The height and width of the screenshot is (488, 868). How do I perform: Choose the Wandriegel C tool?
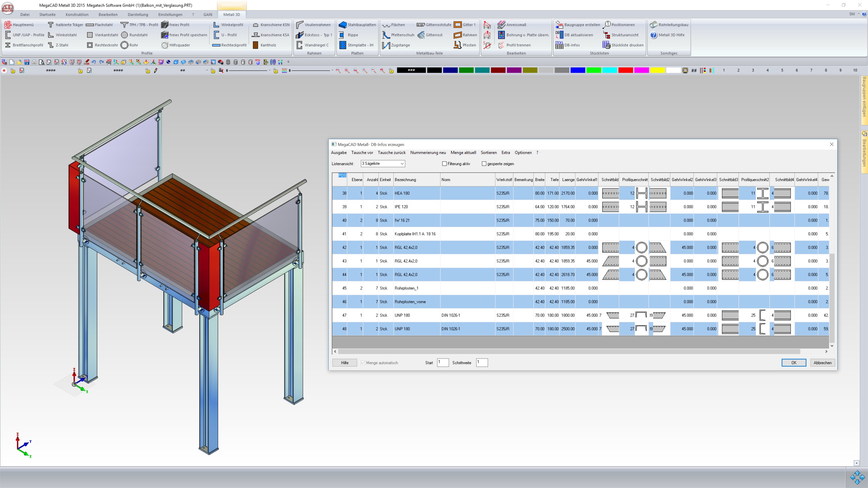(312, 45)
